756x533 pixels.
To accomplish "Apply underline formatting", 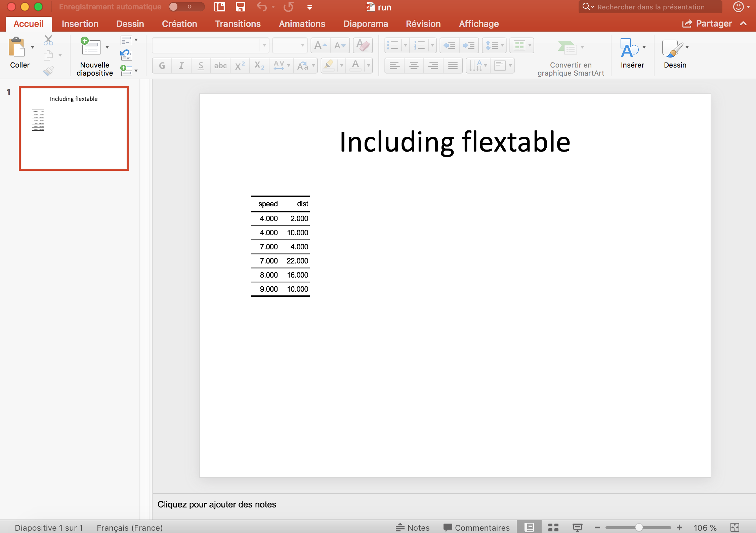I will click(x=201, y=66).
